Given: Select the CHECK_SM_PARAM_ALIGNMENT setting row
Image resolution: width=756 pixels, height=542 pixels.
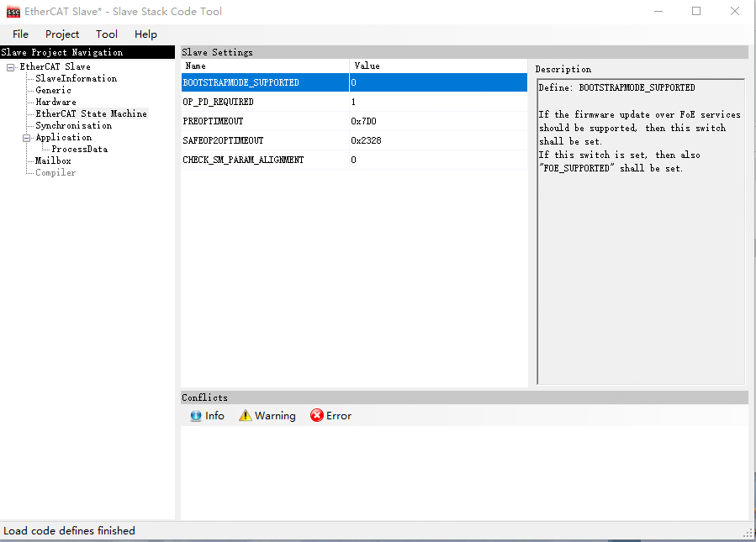Looking at the screenshot, I should point(354,160).
